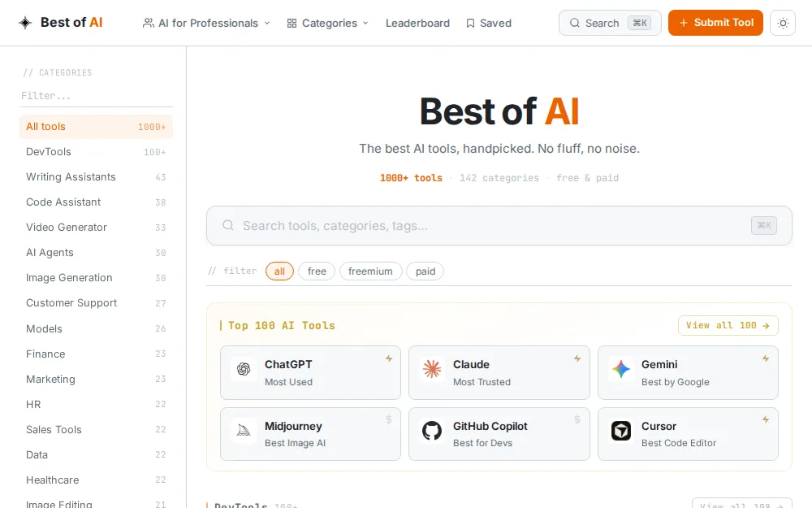Click the GitHub Copilot tool name

490,426
